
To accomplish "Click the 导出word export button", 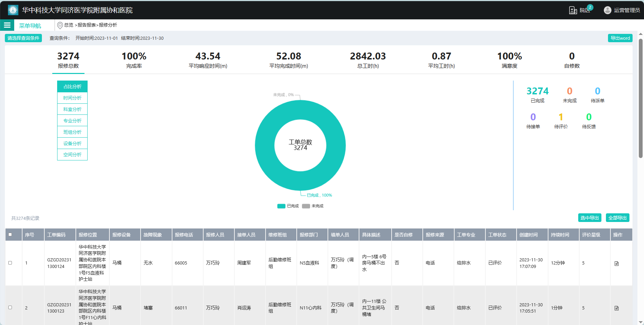I will (620, 38).
